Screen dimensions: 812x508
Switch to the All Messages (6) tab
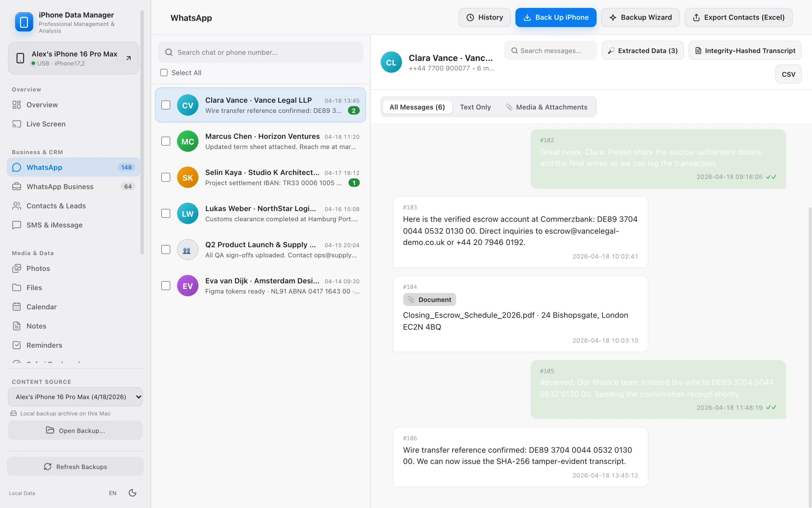(417, 107)
